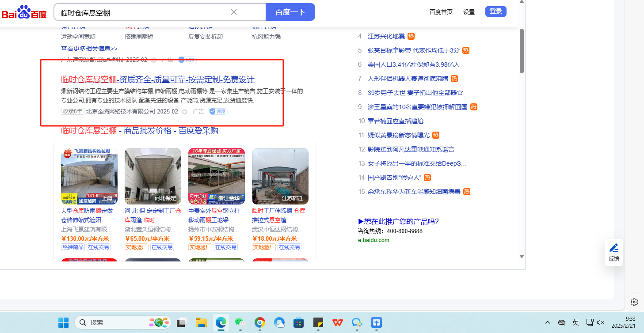
Task: Open the 设置 menu in the header
Action: pos(469,12)
